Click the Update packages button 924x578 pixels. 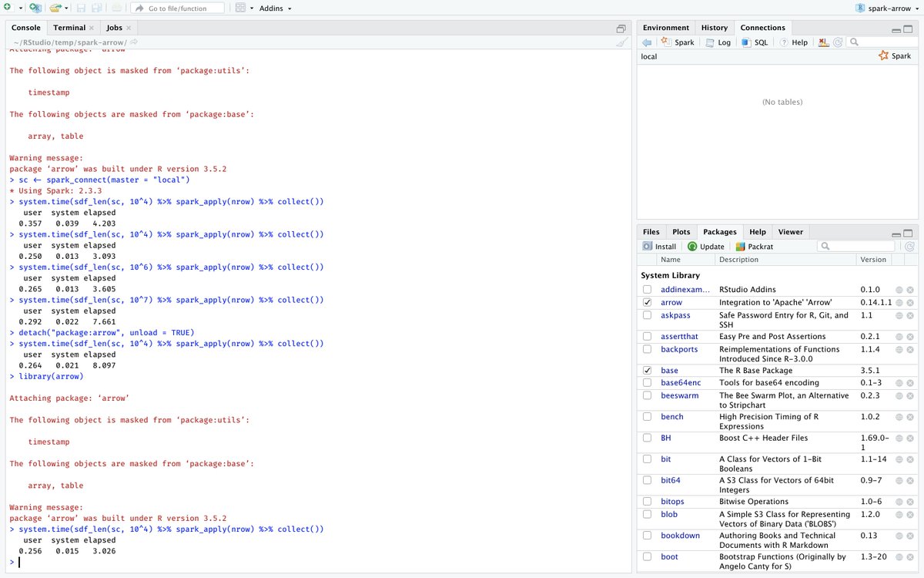[x=706, y=247]
